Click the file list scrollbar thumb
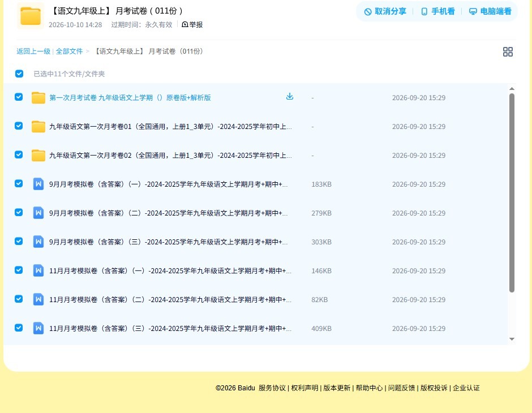532x413 pixels. 512,192
